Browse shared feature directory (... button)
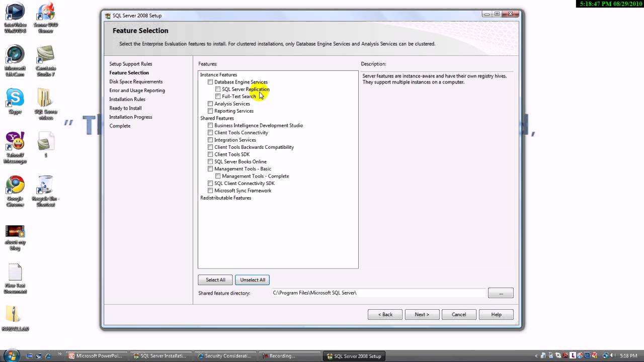644x362 pixels. pos(501,293)
